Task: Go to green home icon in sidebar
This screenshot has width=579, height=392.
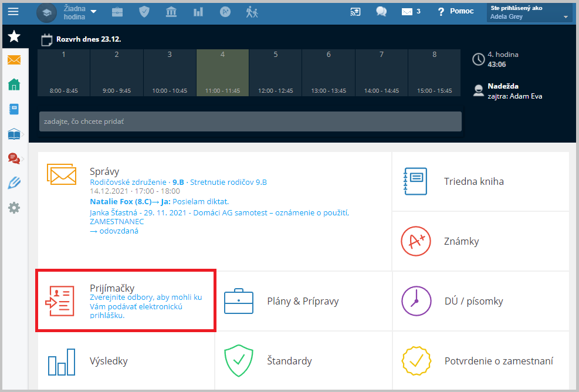Action: pyautogui.click(x=14, y=85)
